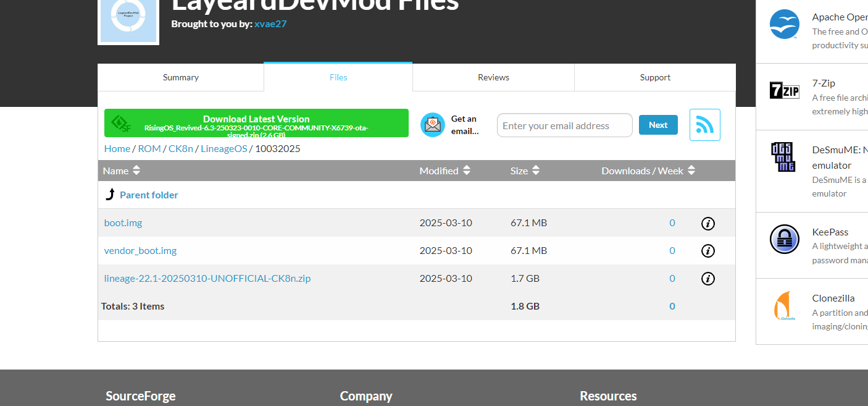The height and width of the screenshot is (406, 868).
Task: Sort files by Size column arrow
Action: coord(536,171)
